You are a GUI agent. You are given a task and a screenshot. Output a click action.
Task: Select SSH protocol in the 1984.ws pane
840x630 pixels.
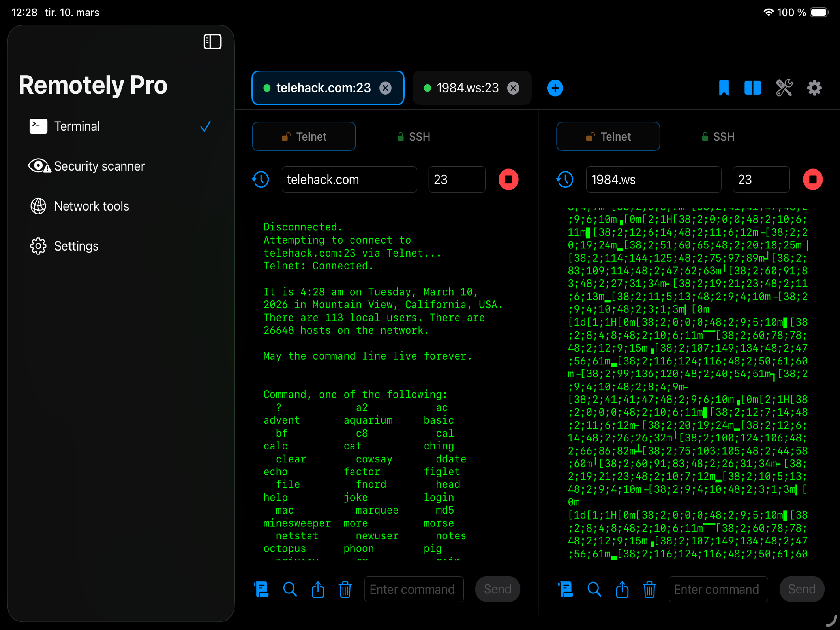click(718, 136)
